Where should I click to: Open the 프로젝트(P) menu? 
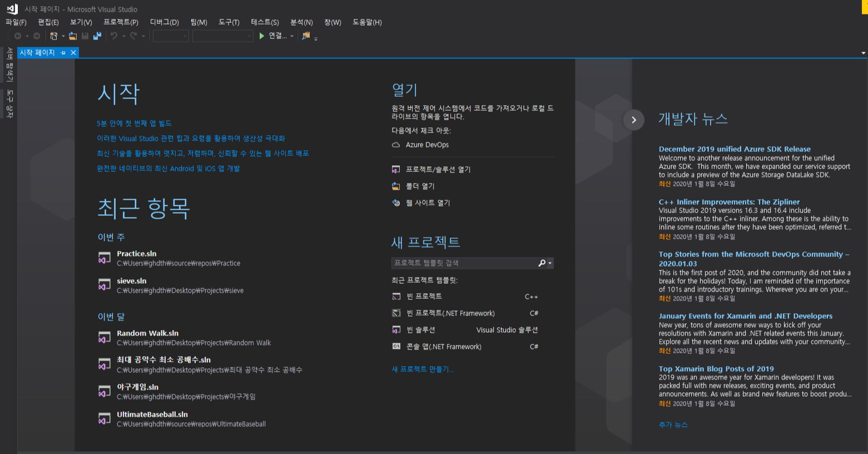point(121,22)
